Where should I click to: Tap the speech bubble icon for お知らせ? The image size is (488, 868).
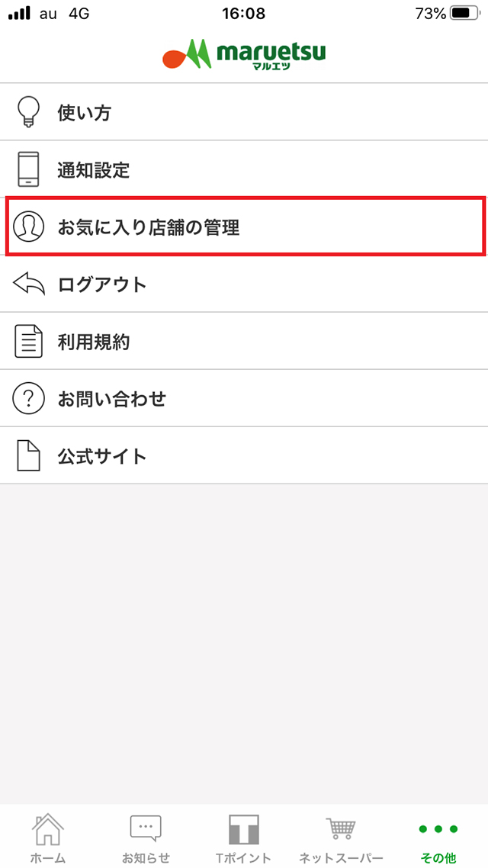pos(145,827)
